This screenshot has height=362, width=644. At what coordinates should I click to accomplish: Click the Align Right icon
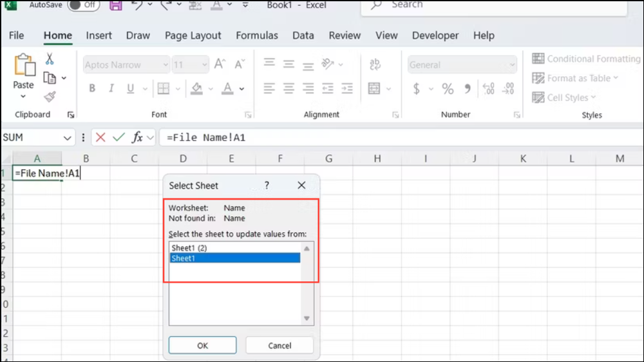coord(308,88)
